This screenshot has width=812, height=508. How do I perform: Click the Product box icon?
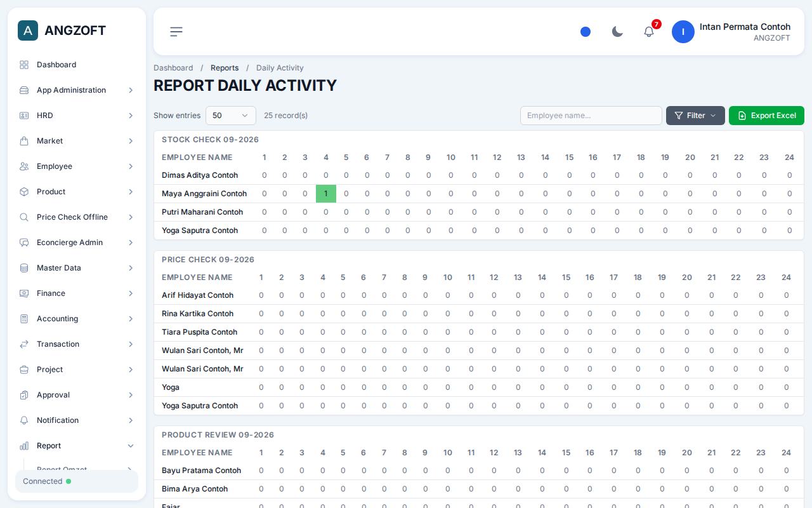24,192
